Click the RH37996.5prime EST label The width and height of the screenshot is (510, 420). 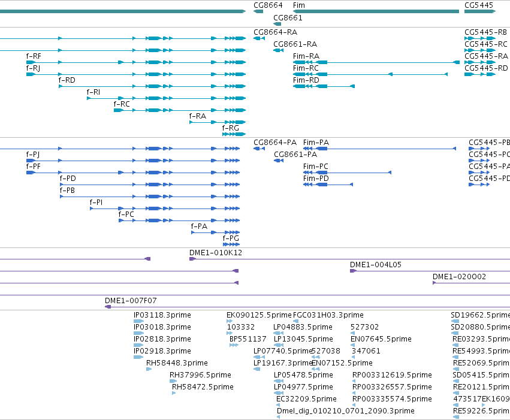200,376
